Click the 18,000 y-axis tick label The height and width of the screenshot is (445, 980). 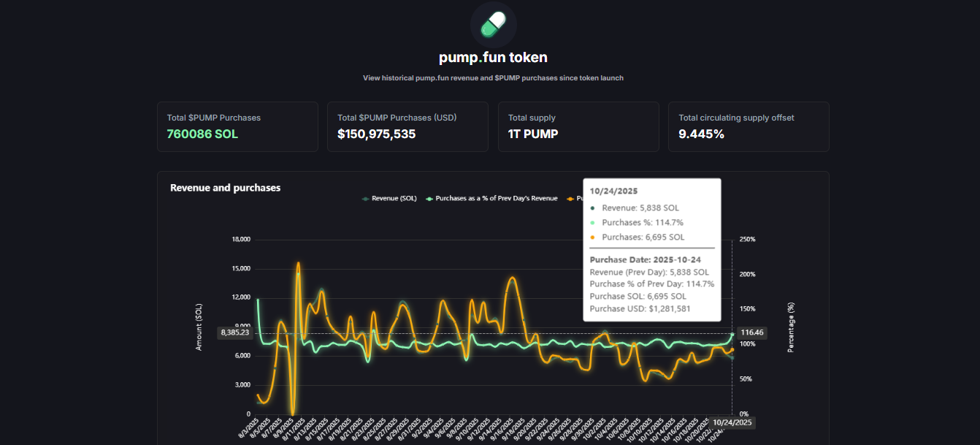(x=240, y=240)
